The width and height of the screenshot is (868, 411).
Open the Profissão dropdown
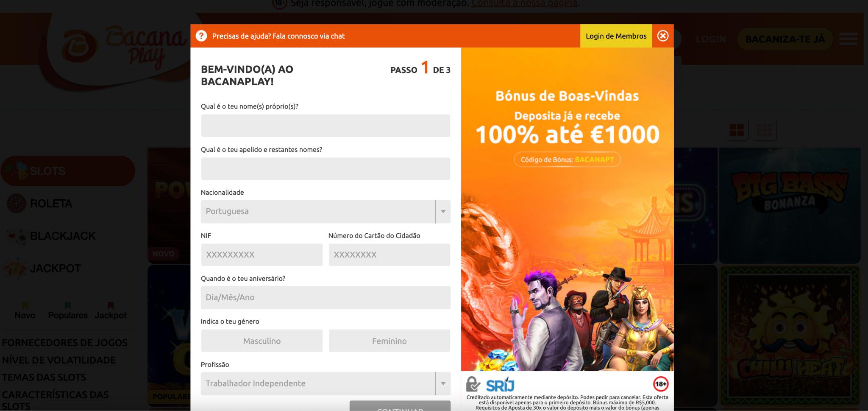[325, 383]
